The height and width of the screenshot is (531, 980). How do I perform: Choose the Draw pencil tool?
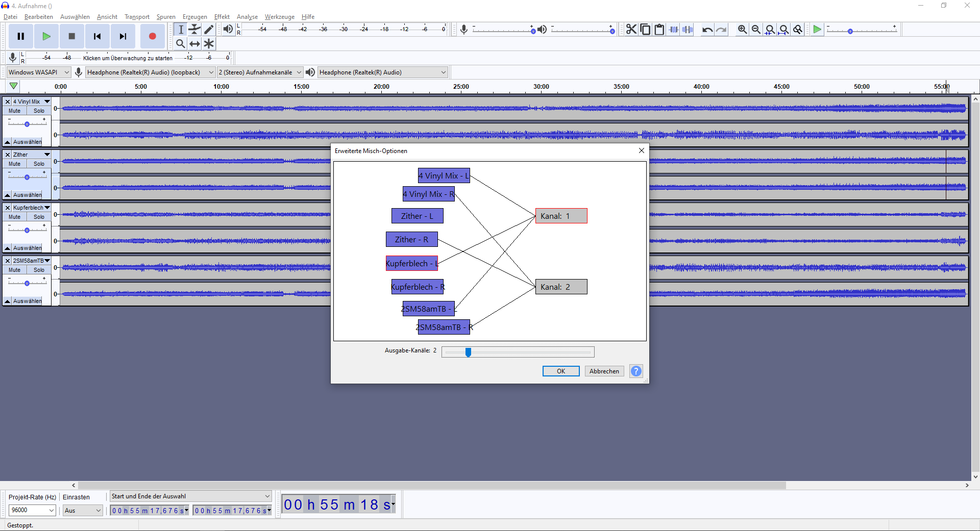pyautogui.click(x=209, y=30)
